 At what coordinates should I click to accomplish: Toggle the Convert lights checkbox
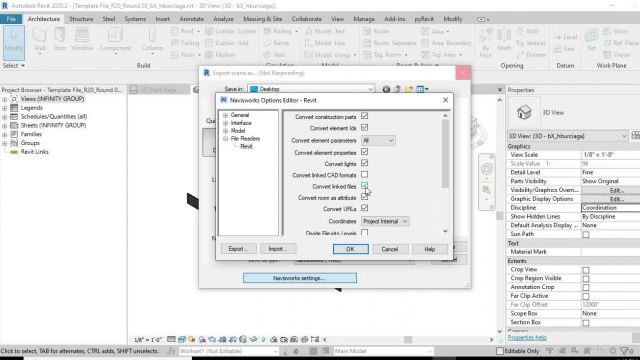pyautogui.click(x=364, y=163)
